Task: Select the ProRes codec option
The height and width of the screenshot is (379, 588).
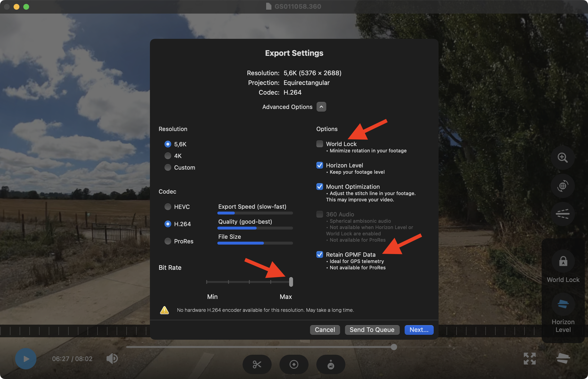Action: pos(168,241)
